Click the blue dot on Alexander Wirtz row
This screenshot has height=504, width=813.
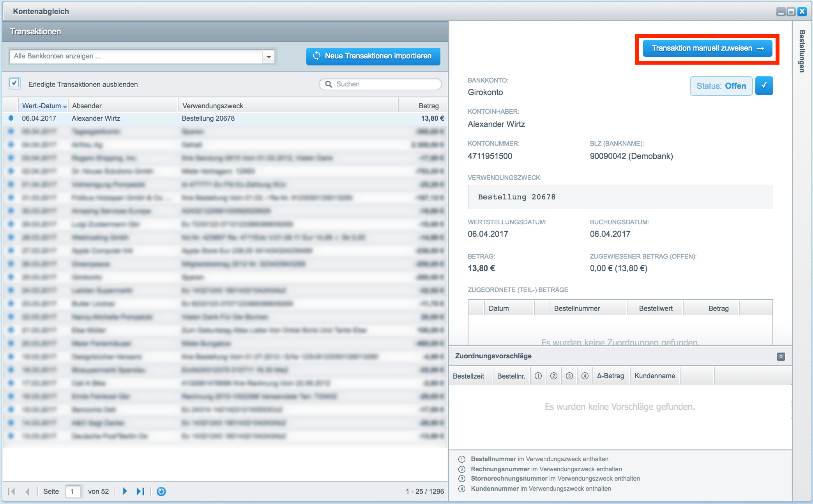tap(11, 118)
